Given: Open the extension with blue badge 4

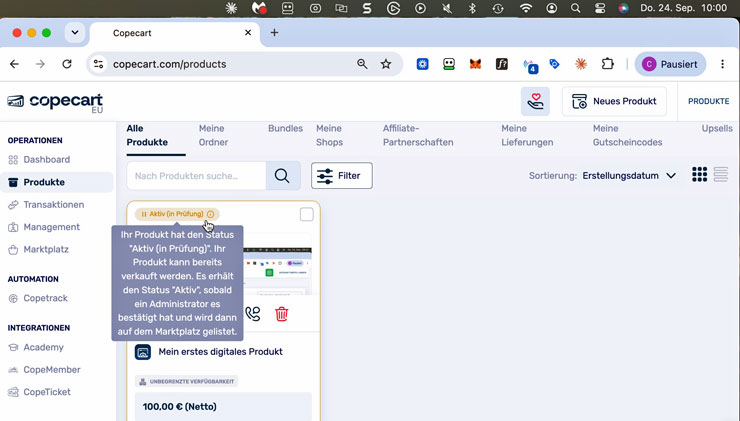Looking at the screenshot, I should [530, 65].
